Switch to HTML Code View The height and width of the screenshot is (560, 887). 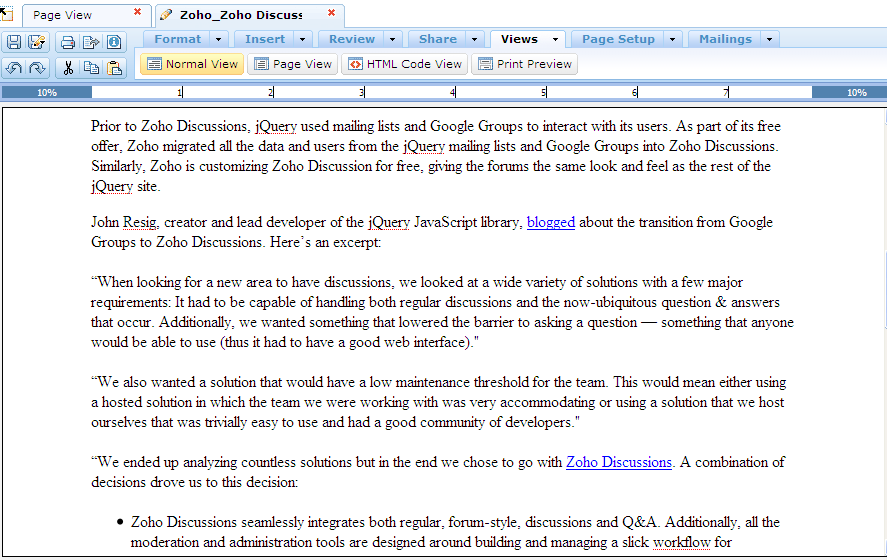click(x=403, y=64)
